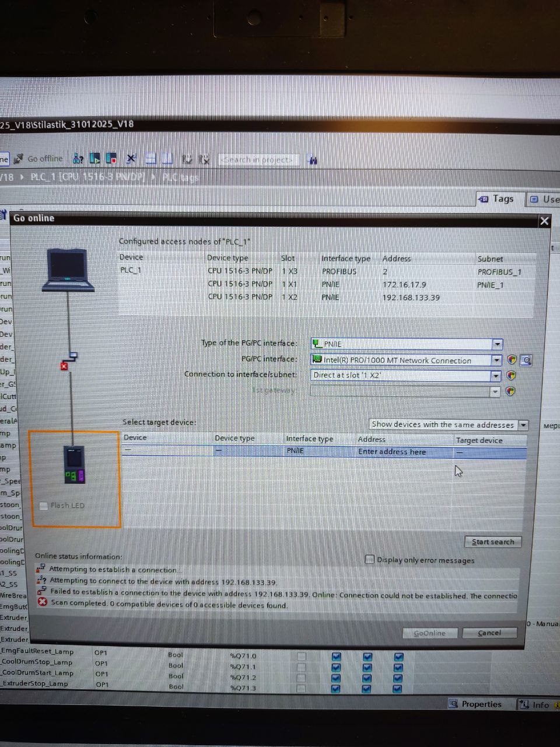
Task: Open the disabled 1st gateway dropdown
Action: pyautogui.click(x=495, y=391)
